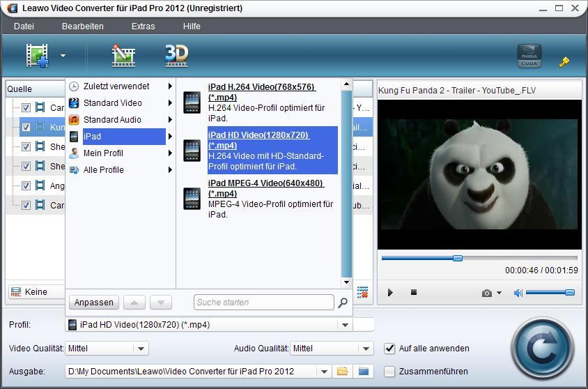Uncheck the last Car file checkbox
Viewport: 588px width, 389px height.
tap(26, 205)
